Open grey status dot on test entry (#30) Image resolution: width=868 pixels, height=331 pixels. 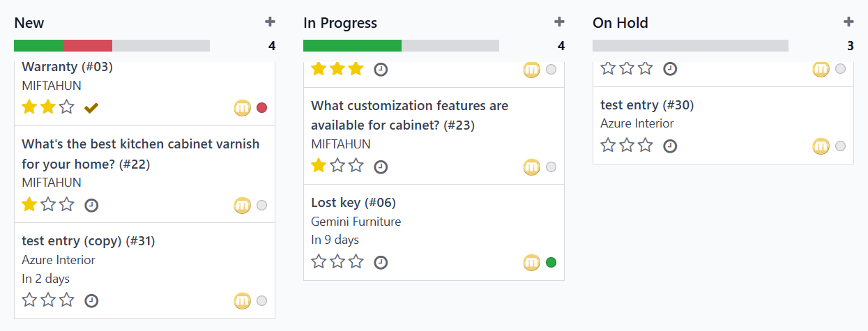point(841,146)
